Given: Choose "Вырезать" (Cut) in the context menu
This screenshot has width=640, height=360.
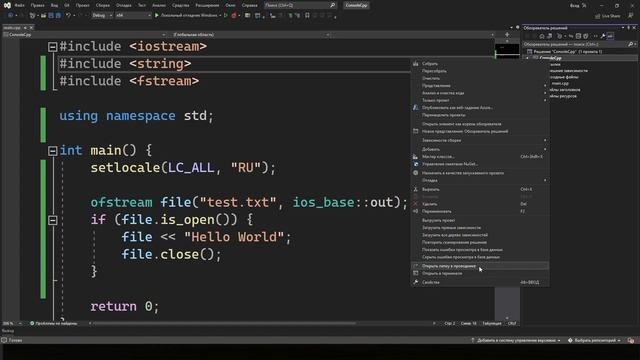Looking at the screenshot, I should click(480, 189).
